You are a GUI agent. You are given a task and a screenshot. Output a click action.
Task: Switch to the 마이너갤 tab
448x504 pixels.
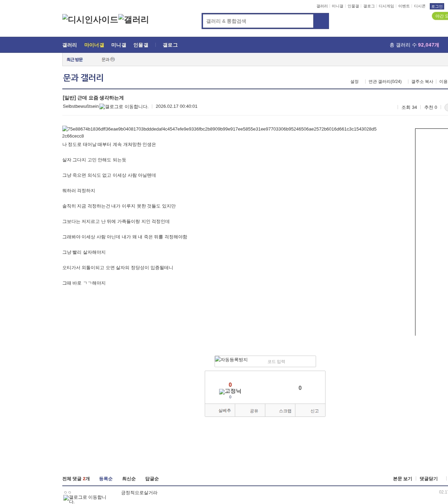coord(94,45)
